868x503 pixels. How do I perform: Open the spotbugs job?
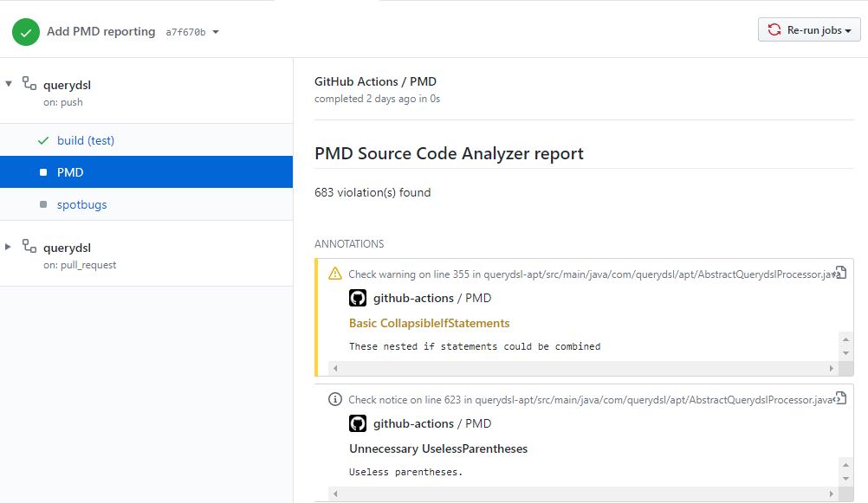pos(82,204)
